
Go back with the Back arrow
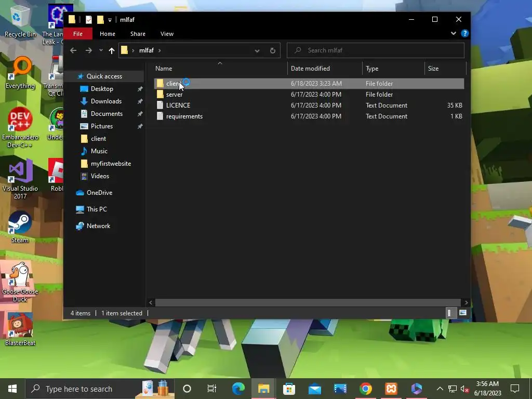click(x=73, y=50)
